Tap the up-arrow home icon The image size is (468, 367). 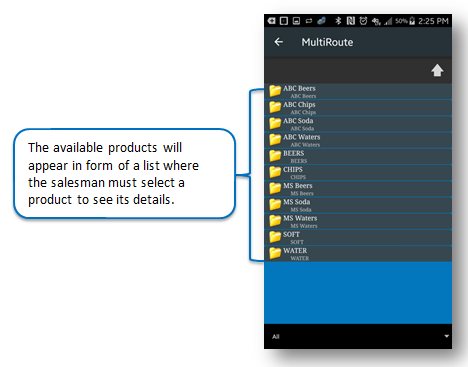[x=437, y=70]
